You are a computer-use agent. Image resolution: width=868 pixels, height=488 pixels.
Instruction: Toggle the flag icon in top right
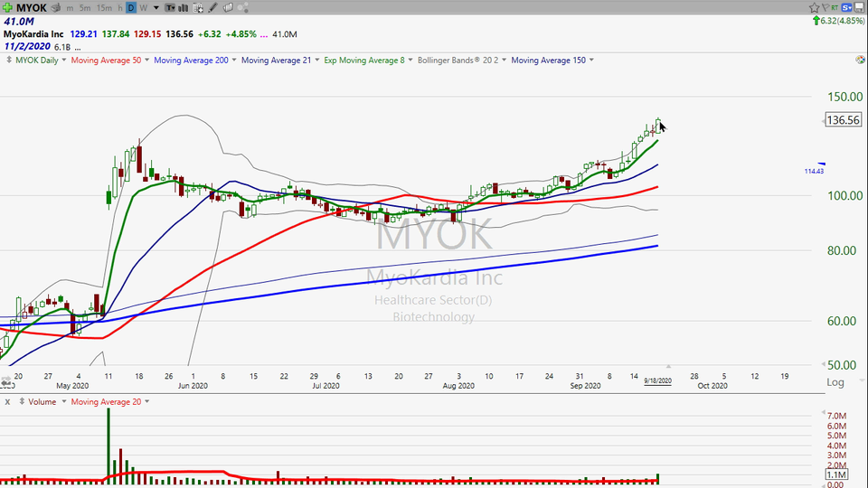tap(825, 7)
